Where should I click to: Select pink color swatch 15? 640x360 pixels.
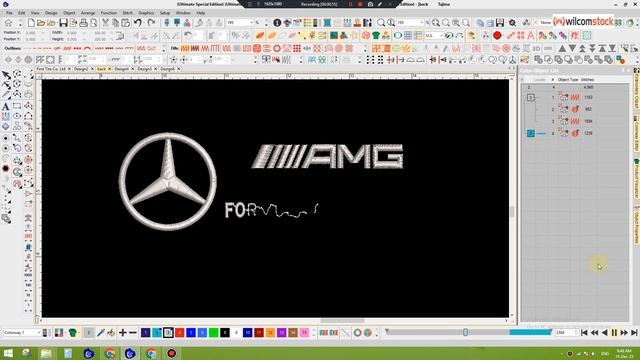(x=304, y=333)
